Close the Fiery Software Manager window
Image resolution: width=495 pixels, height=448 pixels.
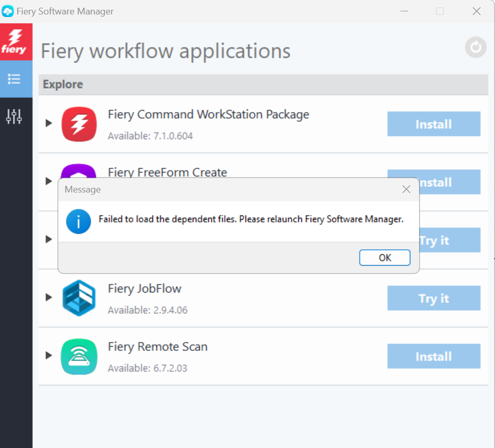pyautogui.click(x=476, y=11)
